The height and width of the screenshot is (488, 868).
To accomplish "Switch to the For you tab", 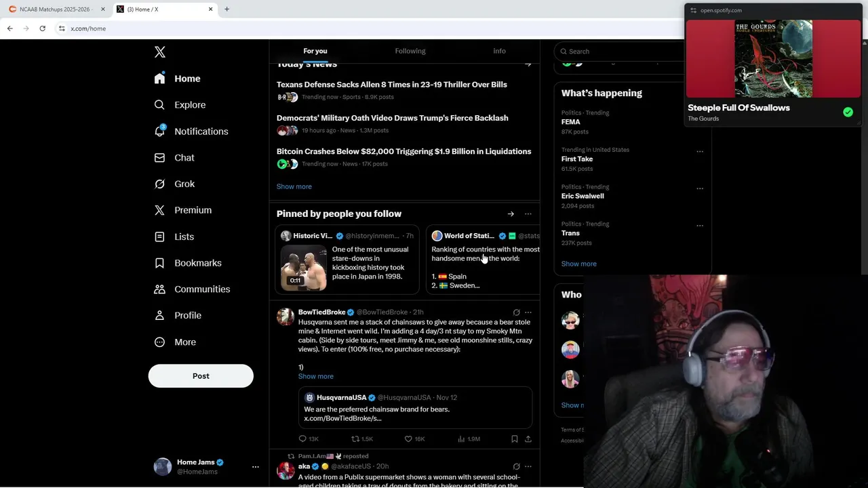I will (315, 52).
